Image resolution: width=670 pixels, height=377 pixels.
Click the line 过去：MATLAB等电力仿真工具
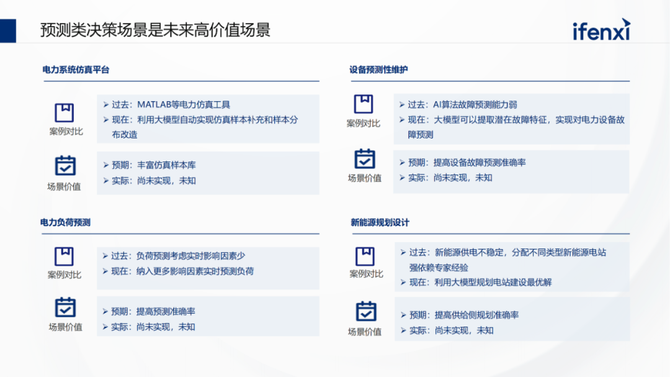[171, 105]
